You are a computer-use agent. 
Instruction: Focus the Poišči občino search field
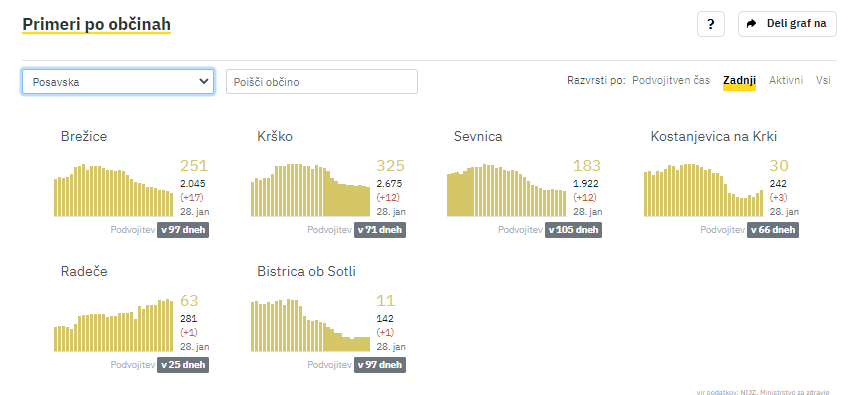[322, 82]
